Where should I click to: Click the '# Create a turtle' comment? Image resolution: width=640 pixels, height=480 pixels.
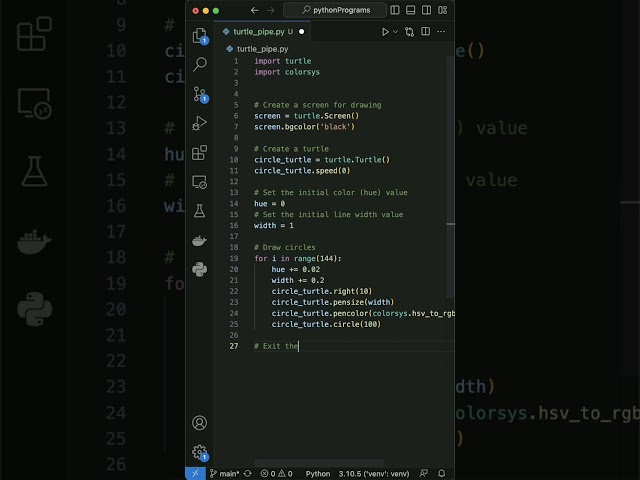coord(291,149)
